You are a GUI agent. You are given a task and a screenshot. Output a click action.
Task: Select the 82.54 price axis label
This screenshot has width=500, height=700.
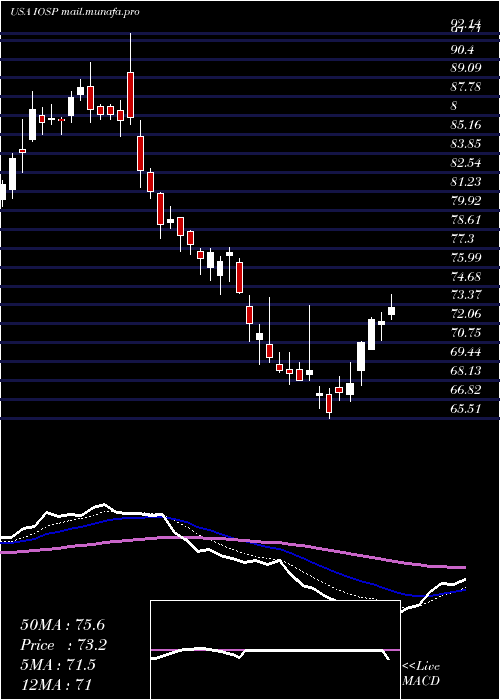467,162
